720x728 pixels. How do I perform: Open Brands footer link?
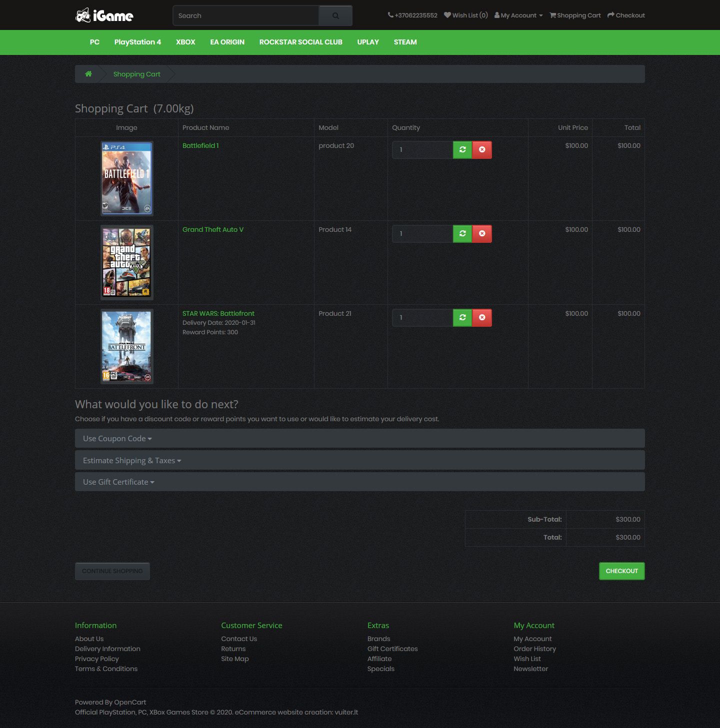[x=379, y=639]
